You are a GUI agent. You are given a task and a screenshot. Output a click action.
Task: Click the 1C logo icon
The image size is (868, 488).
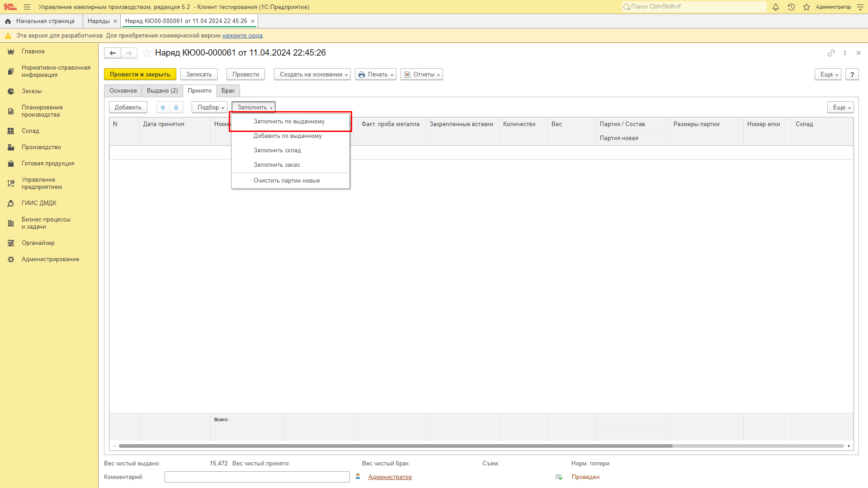pyautogui.click(x=10, y=7)
